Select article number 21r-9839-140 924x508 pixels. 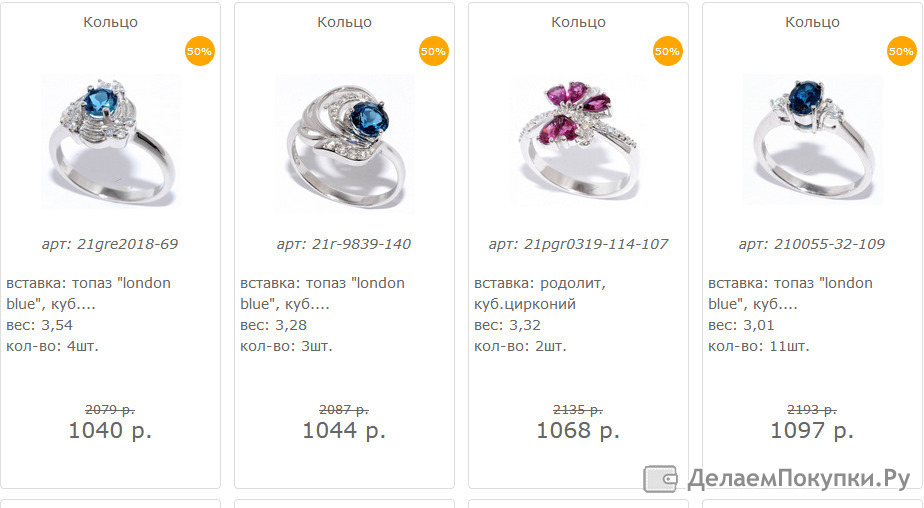[361, 244]
